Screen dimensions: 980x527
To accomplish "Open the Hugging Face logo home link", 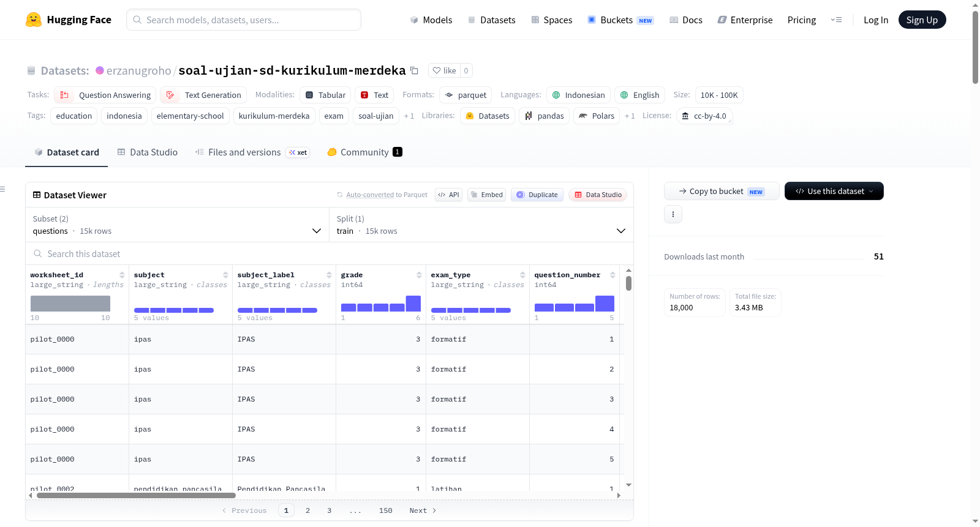I will [69, 20].
